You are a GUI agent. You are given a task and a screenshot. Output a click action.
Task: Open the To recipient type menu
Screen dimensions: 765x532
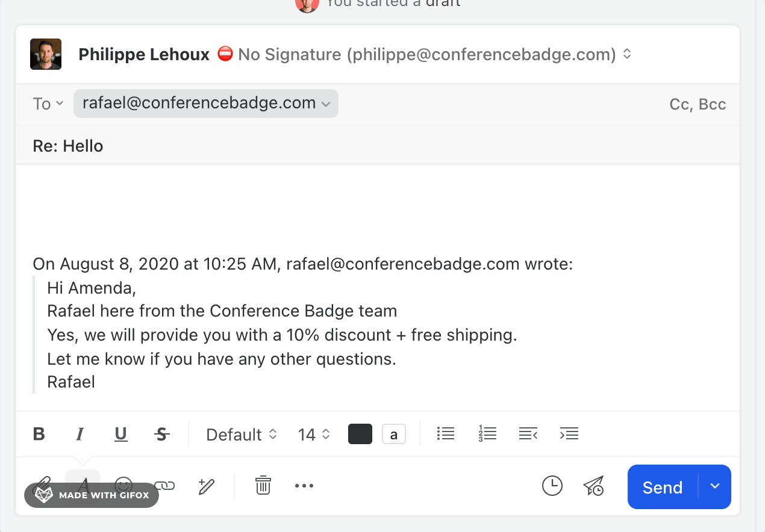[48, 104]
